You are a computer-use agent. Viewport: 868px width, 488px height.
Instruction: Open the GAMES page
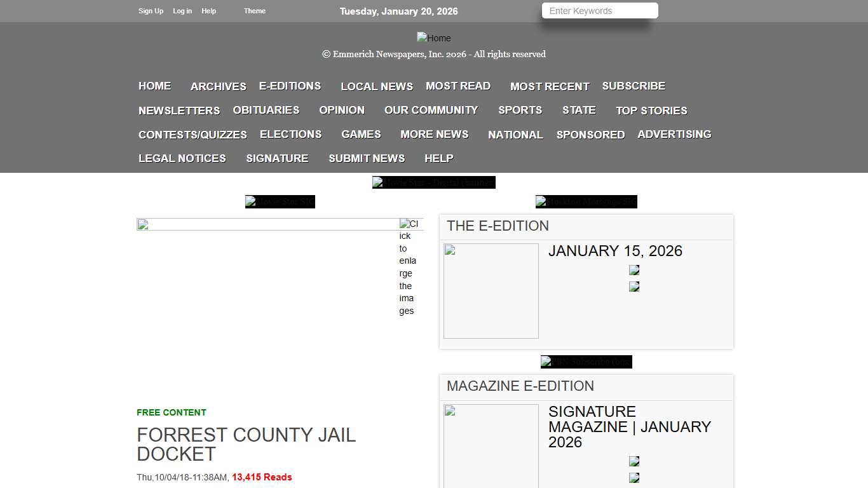click(x=360, y=134)
